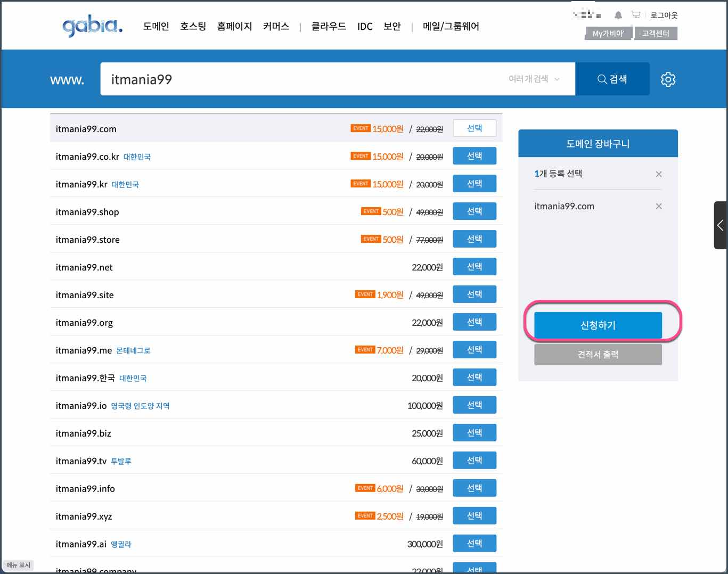Click the 영국령 인도양 지역 label
The image size is (728, 574).
point(140,406)
